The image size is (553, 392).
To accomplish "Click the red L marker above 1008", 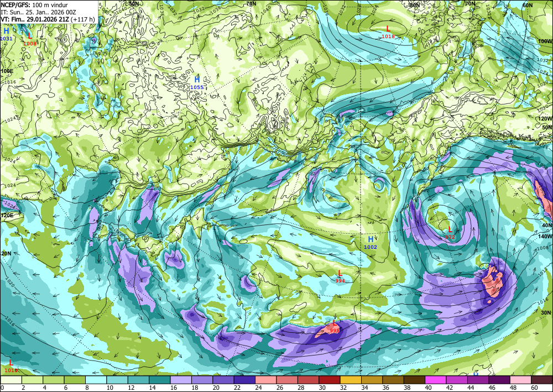I will tap(30, 36).
